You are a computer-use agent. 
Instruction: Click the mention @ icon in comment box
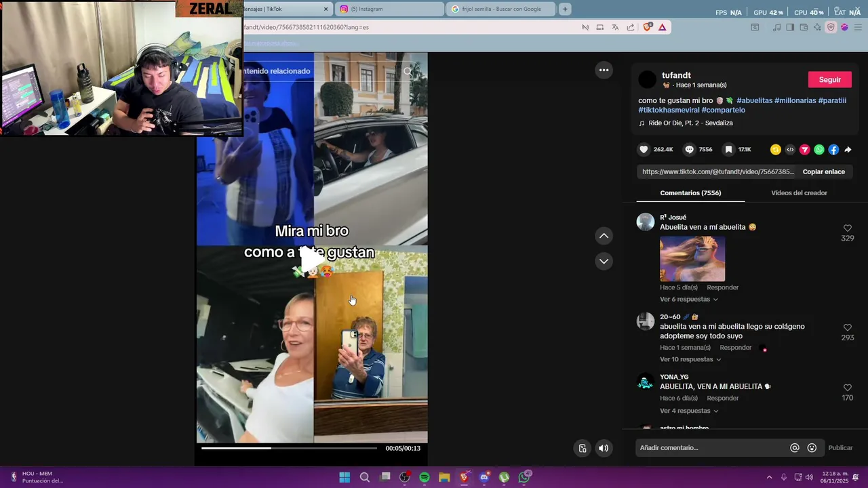[795, 447]
